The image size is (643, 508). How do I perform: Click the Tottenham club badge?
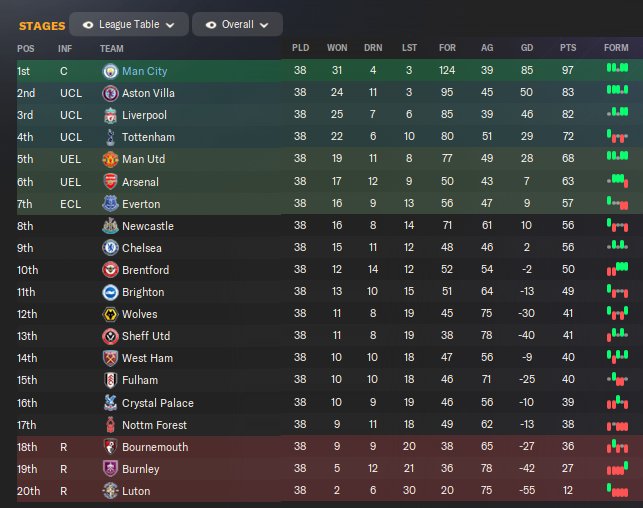110,137
